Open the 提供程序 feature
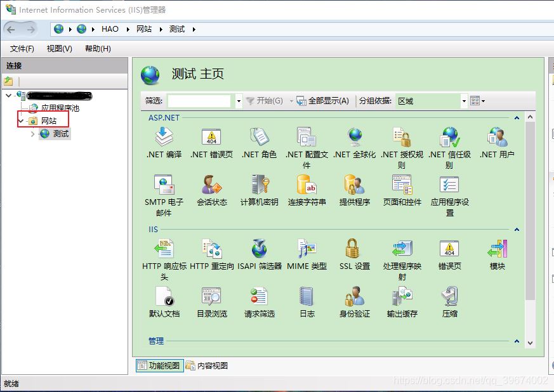554x392 pixels. [x=354, y=190]
